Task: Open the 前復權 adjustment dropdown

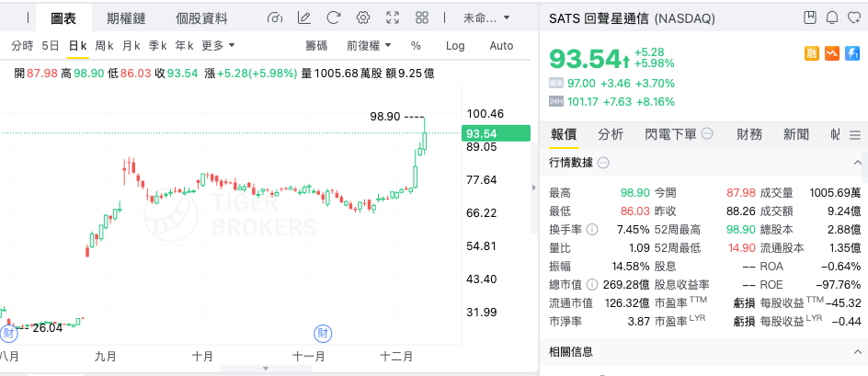Action: coord(369,45)
